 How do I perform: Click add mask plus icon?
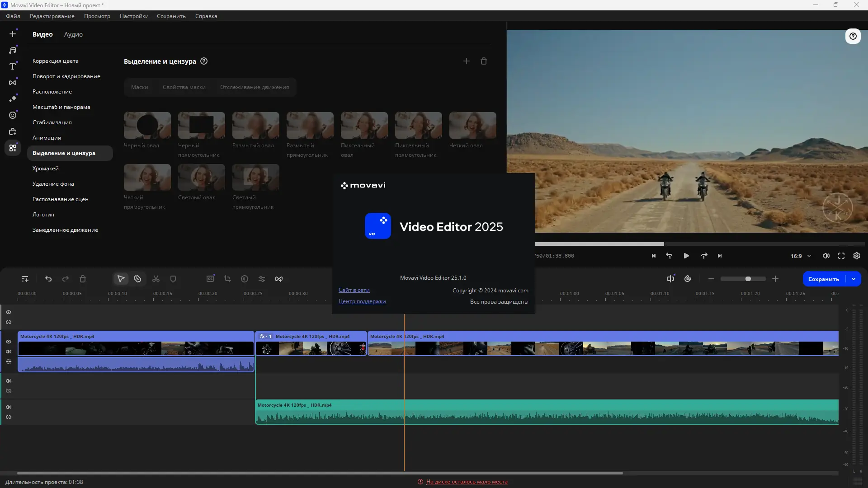[467, 61]
